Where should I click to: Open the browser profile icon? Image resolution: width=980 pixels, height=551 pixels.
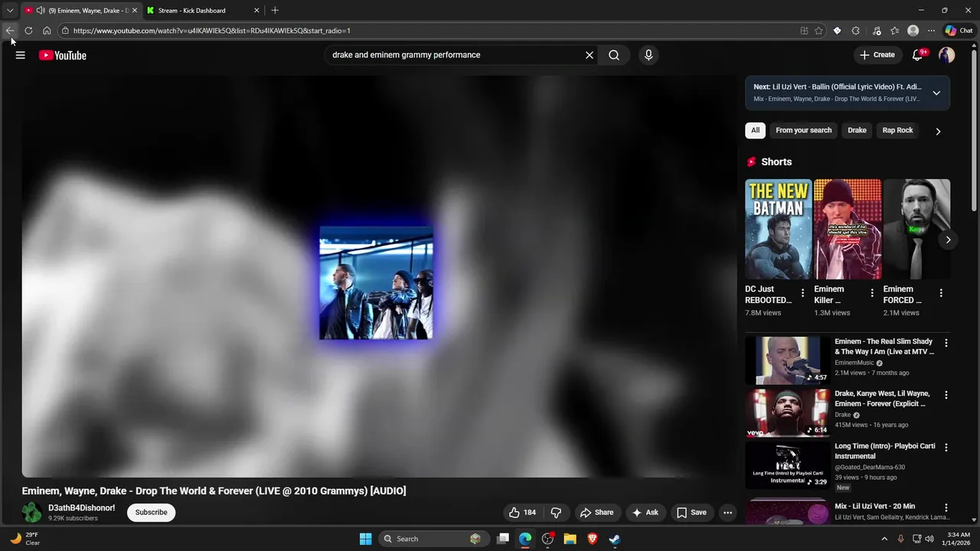pyautogui.click(x=913, y=31)
